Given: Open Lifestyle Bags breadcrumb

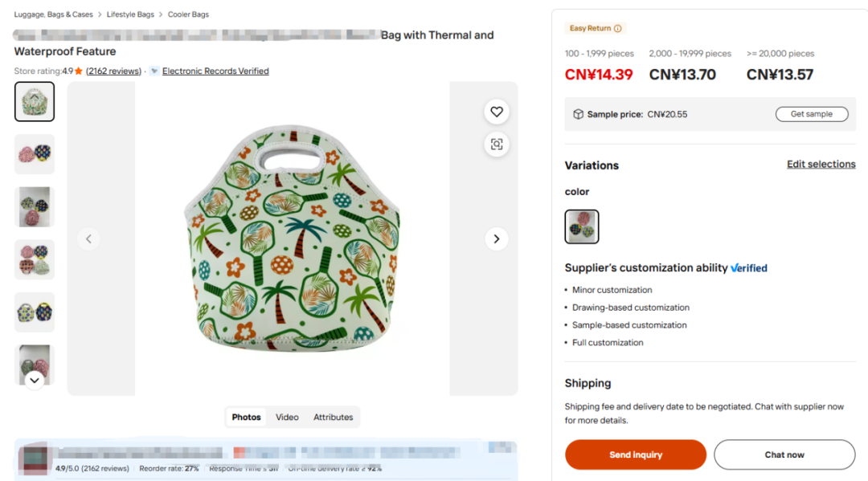Looking at the screenshot, I should click(x=130, y=14).
